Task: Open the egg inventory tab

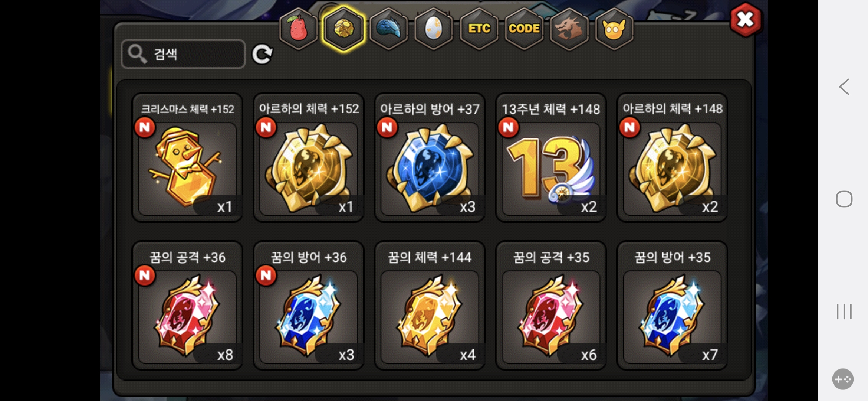Action: pos(434,29)
